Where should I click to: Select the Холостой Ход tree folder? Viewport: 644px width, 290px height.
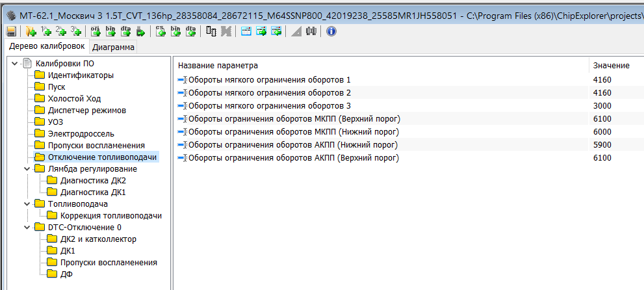click(74, 99)
